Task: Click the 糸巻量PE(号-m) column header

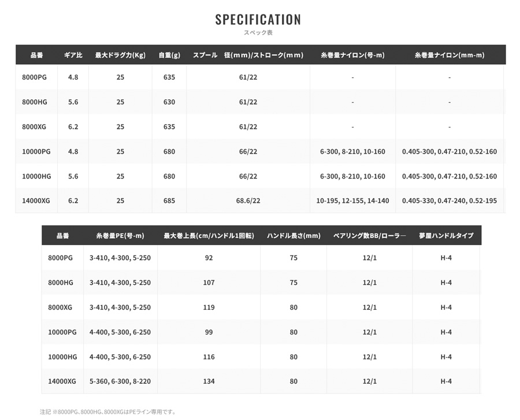Action: point(120,236)
